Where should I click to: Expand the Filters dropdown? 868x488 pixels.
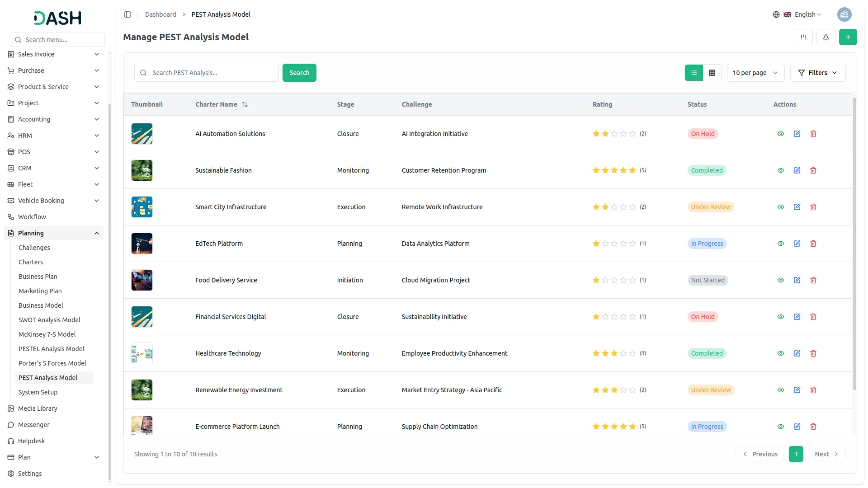[x=818, y=72]
